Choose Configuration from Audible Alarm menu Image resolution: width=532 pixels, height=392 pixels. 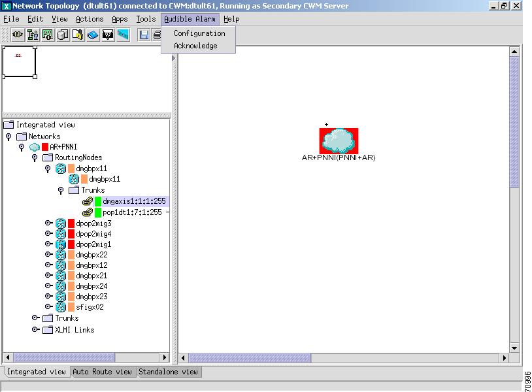(199, 33)
